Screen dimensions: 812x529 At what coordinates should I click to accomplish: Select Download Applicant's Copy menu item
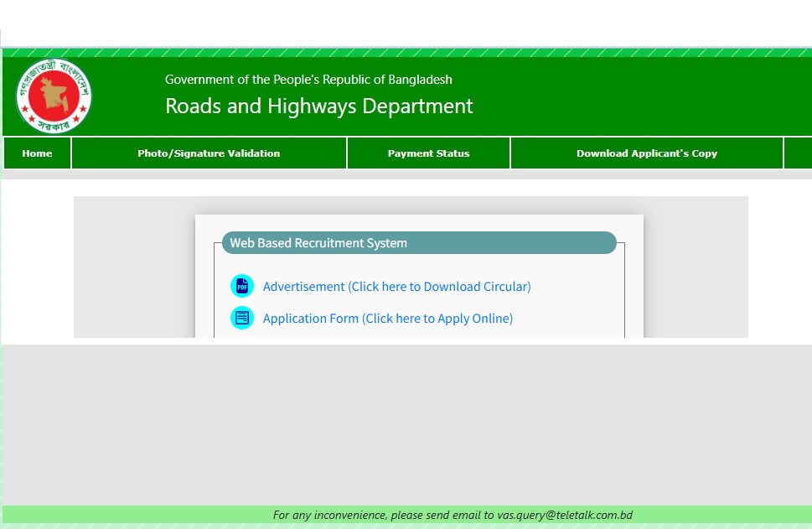646,153
